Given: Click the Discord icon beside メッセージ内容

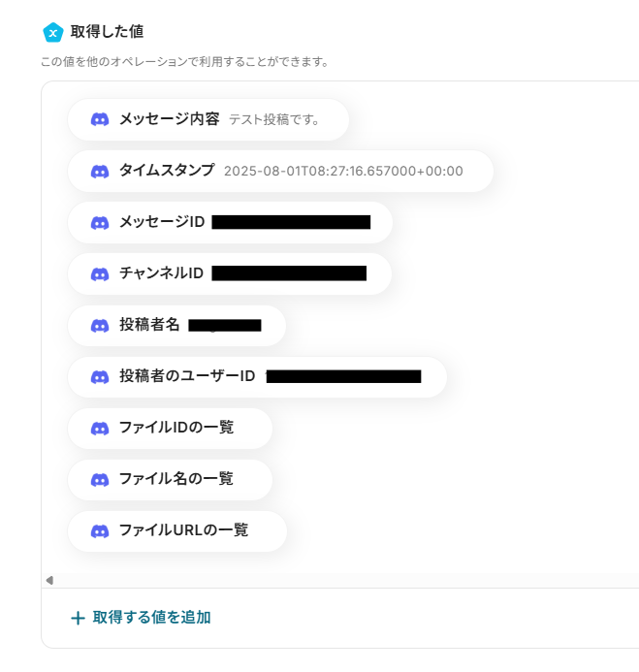Looking at the screenshot, I should click(x=100, y=119).
